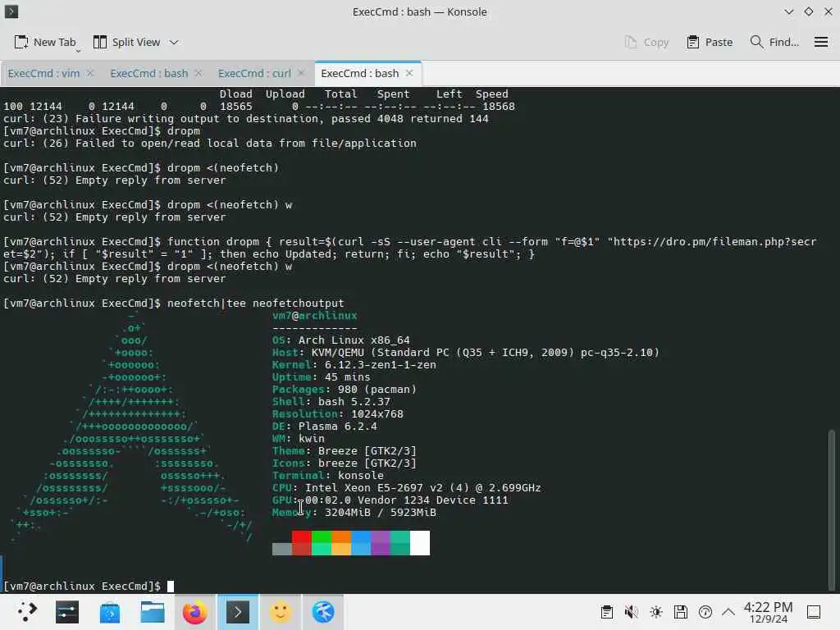The width and height of the screenshot is (840, 630).
Task: Click the DE: Plasma 6.2.4 line
Action: click(x=325, y=427)
